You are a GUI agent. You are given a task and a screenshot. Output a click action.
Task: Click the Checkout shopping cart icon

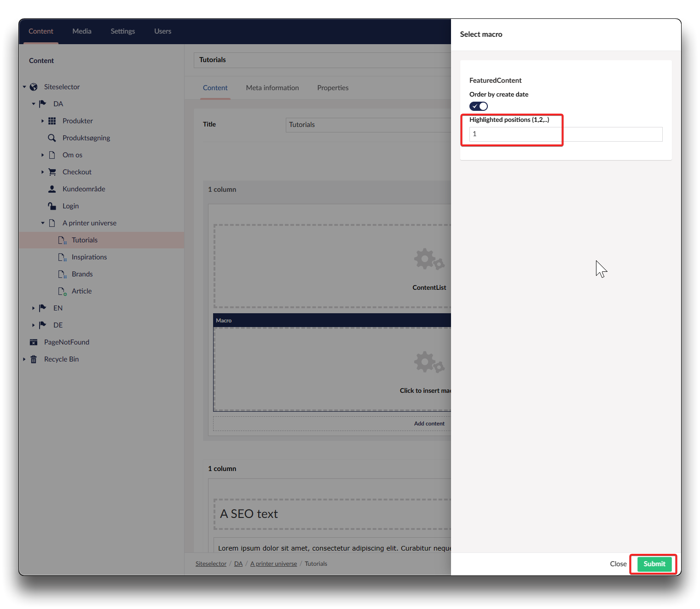point(52,172)
